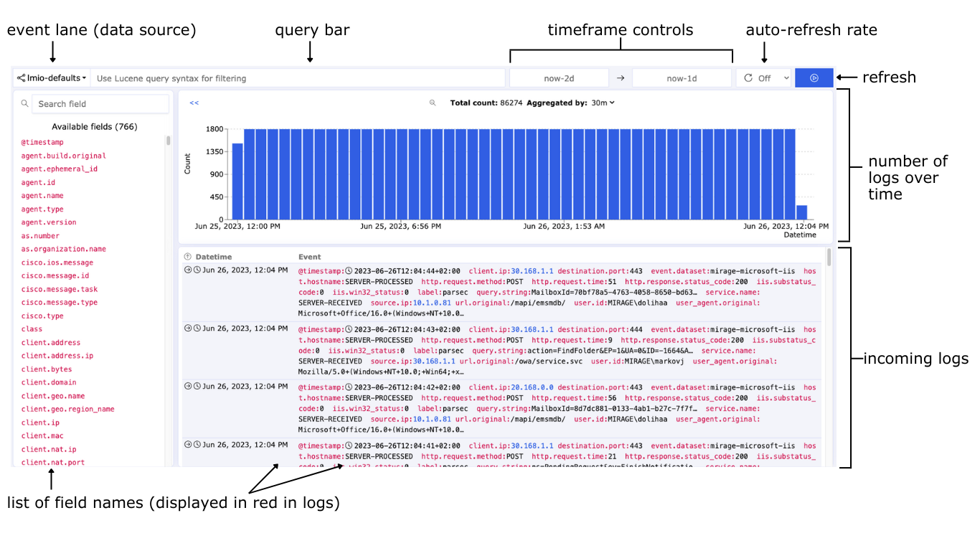Select the client.domain field
Image resolution: width=980 pixels, height=551 pixels.
[x=49, y=382]
